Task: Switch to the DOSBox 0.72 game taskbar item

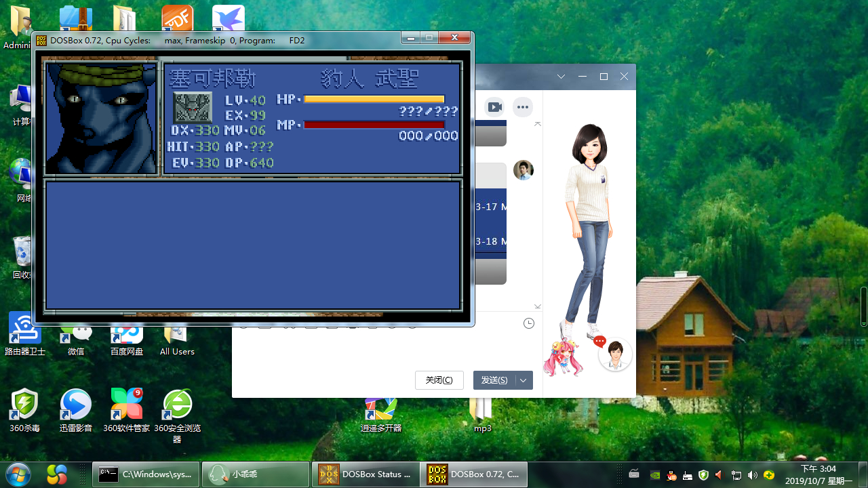Action: coord(475,474)
